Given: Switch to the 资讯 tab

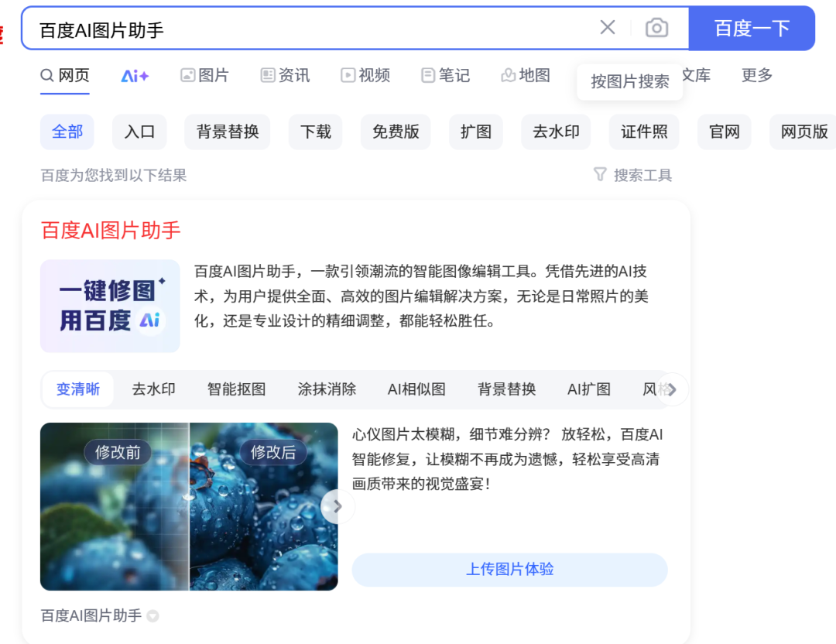Looking at the screenshot, I should [x=285, y=75].
